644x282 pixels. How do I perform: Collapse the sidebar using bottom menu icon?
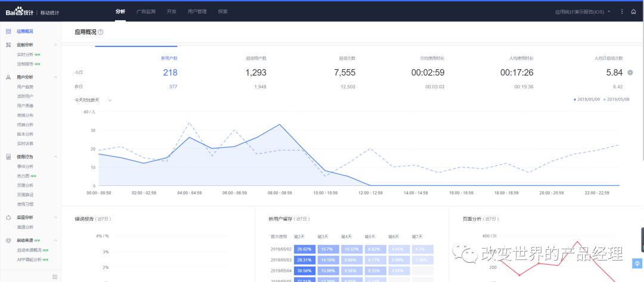click(55, 276)
